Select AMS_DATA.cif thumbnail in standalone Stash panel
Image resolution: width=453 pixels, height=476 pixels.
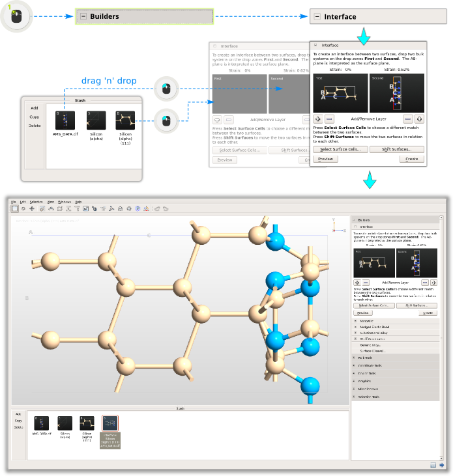[65, 120]
